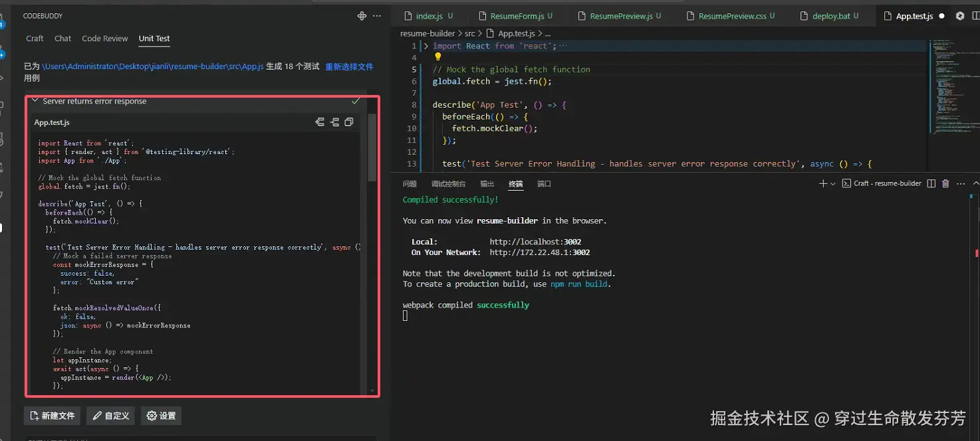Click the CodeBuddy panel's four-way arrow icon
The width and height of the screenshot is (980, 441).
[x=362, y=16]
